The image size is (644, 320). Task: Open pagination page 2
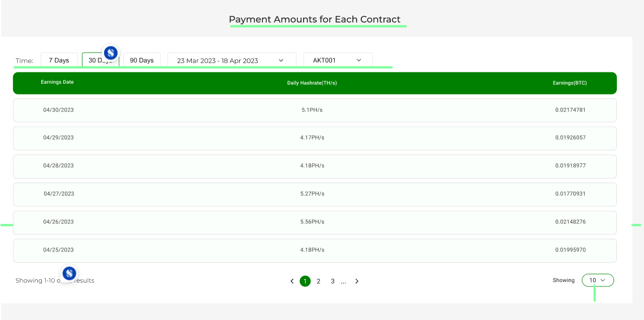pos(318,281)
